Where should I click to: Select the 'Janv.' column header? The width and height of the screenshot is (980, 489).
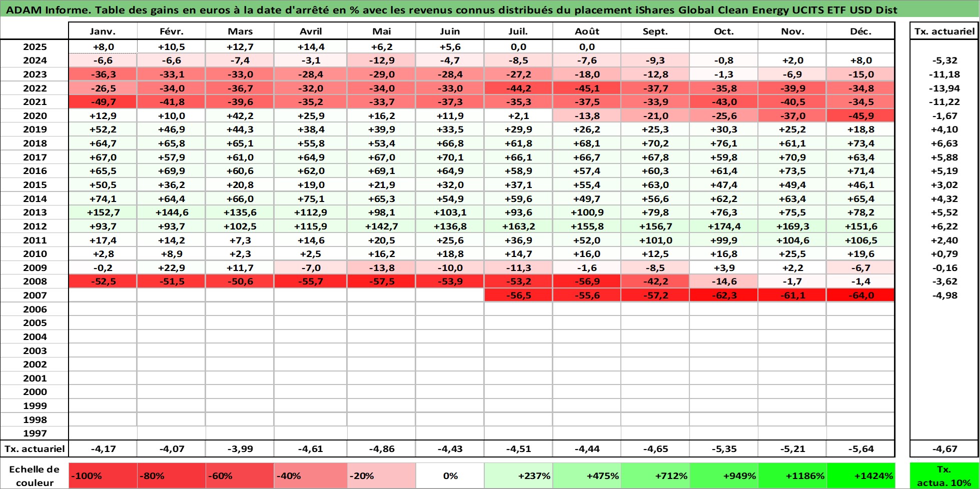coord(103,31)
